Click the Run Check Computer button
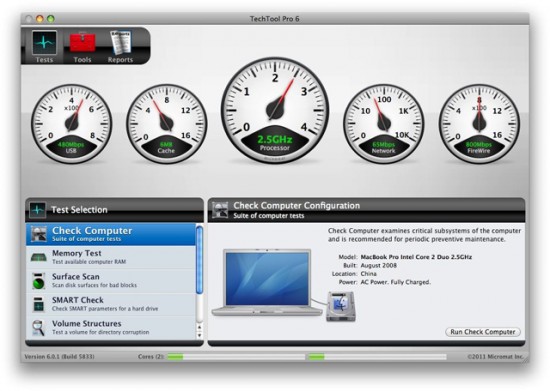Viewport: 550px width, 391px height. [x=483, y=332]
